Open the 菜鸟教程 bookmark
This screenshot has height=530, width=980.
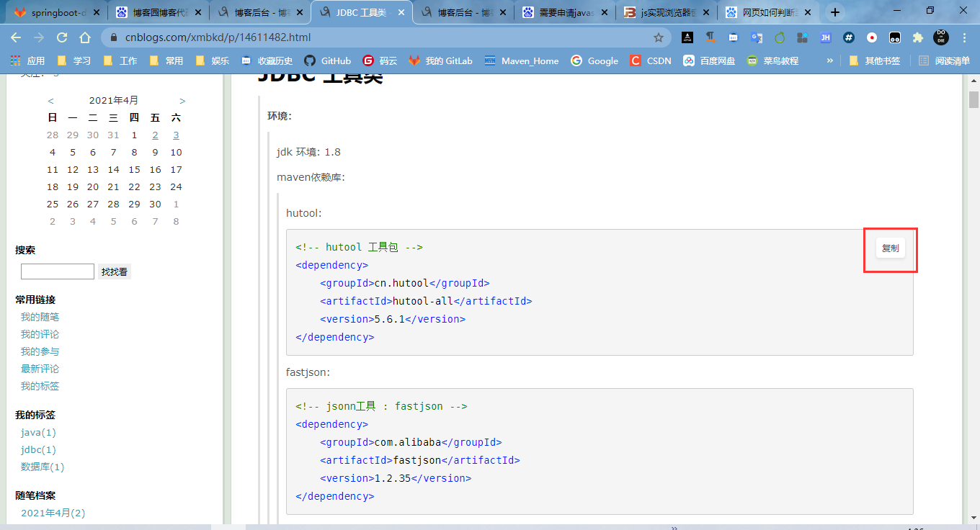point(773,61)
